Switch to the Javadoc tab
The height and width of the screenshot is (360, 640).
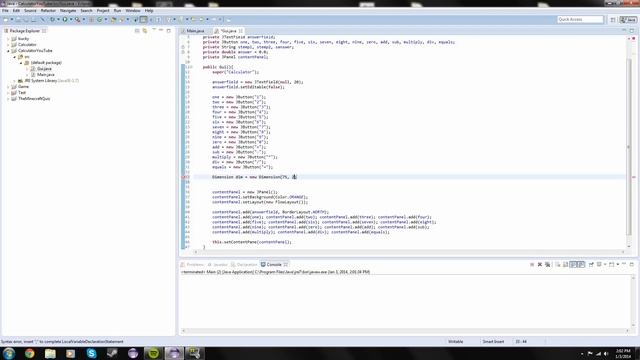pos(218,264)
